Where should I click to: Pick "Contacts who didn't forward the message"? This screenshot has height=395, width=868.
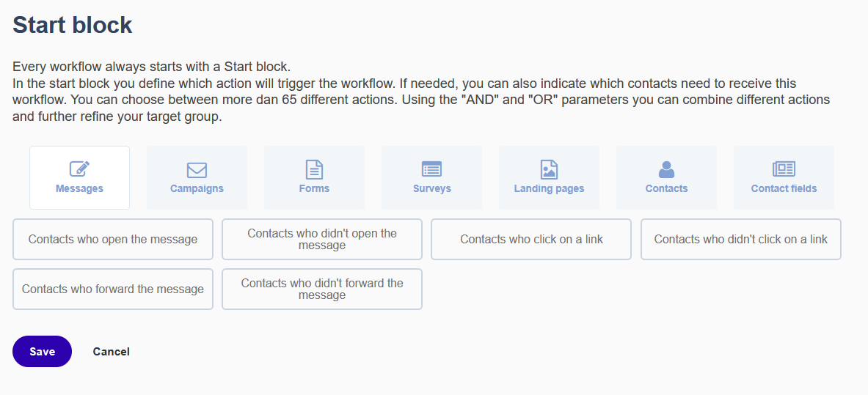click(322, 289)
